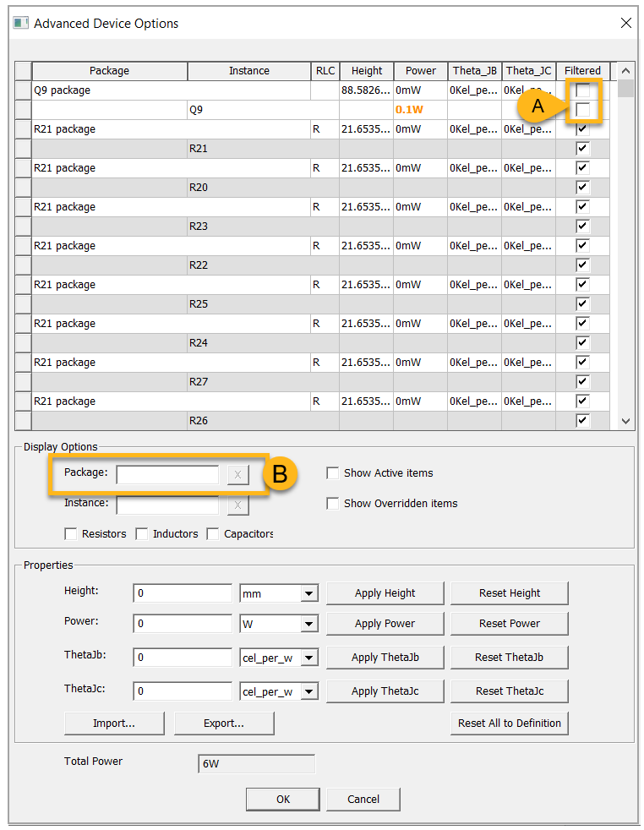Image resolution: width=644 pixels, height=830 pixels.
Task: Close the Advanced Device Options window
Action: [x=625, y=23]
